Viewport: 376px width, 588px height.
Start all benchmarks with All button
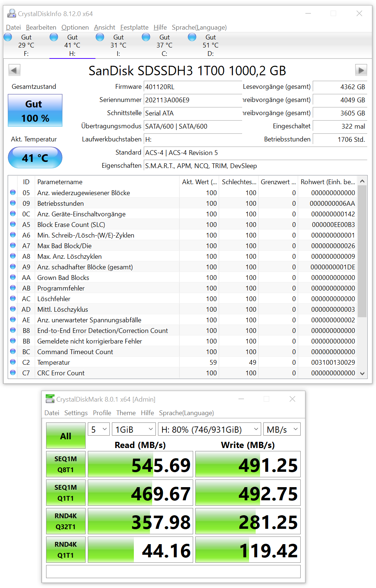point(66,436)
